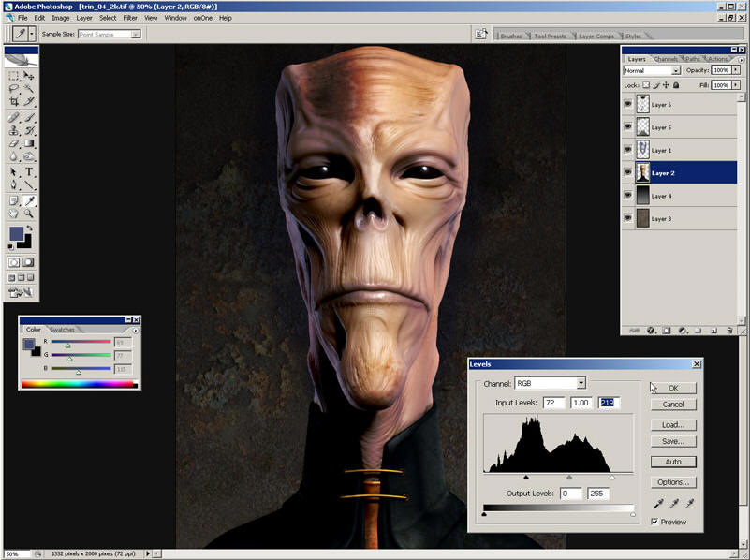Open the status bar info arrow
Image resolution: width=750 pixels, height=560 pixels.
pos(147,553)
